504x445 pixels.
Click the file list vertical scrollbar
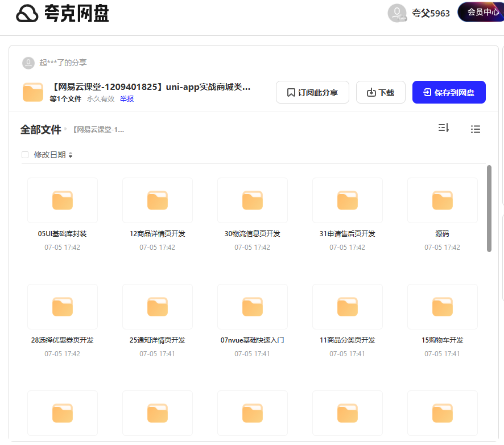(x=489, y=208)
